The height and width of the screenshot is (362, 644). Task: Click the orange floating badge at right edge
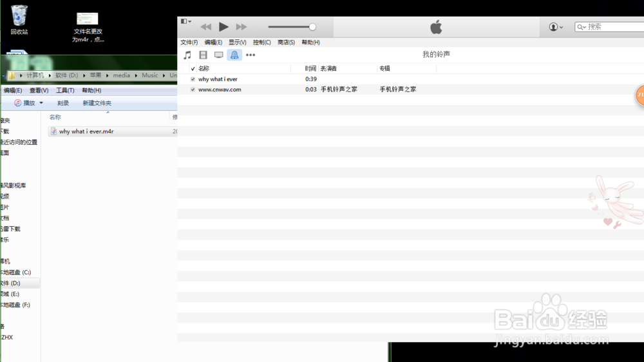tap(640, 95)
